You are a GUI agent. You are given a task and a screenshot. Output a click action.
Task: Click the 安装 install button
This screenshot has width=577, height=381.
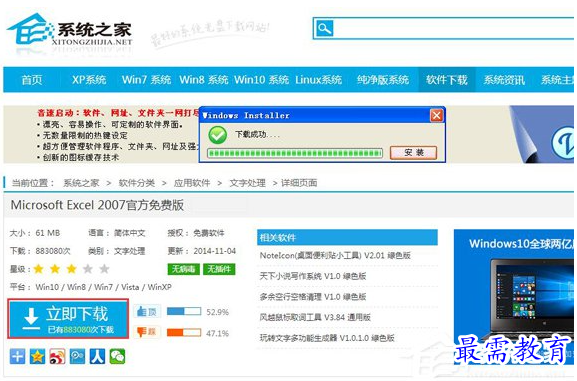click(x=414, y=152)
